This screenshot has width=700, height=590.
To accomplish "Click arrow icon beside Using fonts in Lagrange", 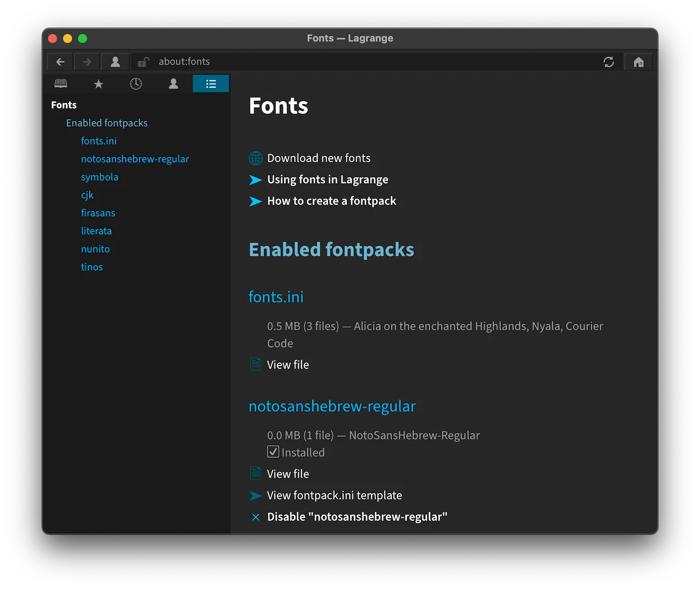I will point(256,179).
